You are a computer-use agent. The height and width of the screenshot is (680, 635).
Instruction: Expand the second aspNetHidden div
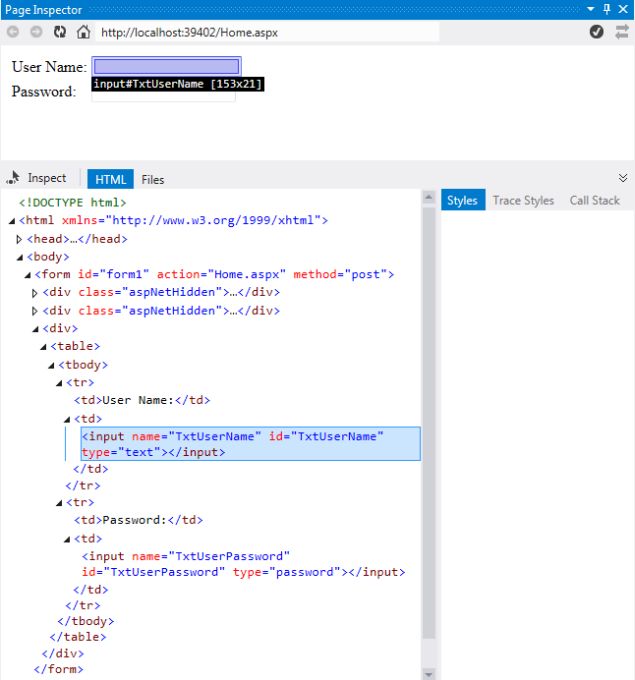point(35,311)
